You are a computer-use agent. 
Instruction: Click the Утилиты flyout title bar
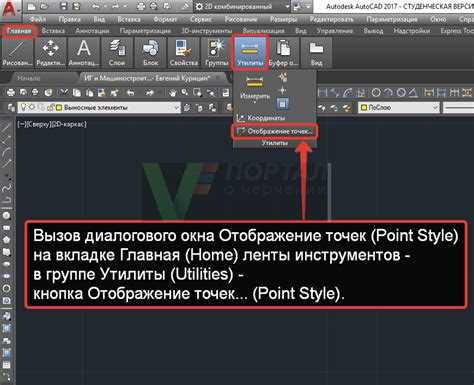coord(274,143)
